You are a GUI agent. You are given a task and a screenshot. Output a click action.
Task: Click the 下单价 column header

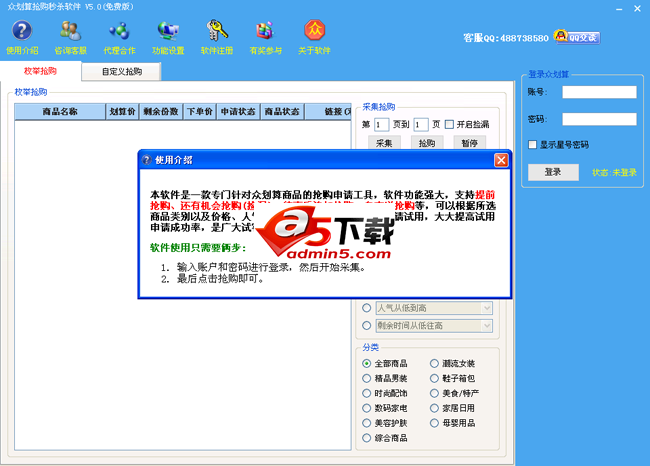coord(199,112)
